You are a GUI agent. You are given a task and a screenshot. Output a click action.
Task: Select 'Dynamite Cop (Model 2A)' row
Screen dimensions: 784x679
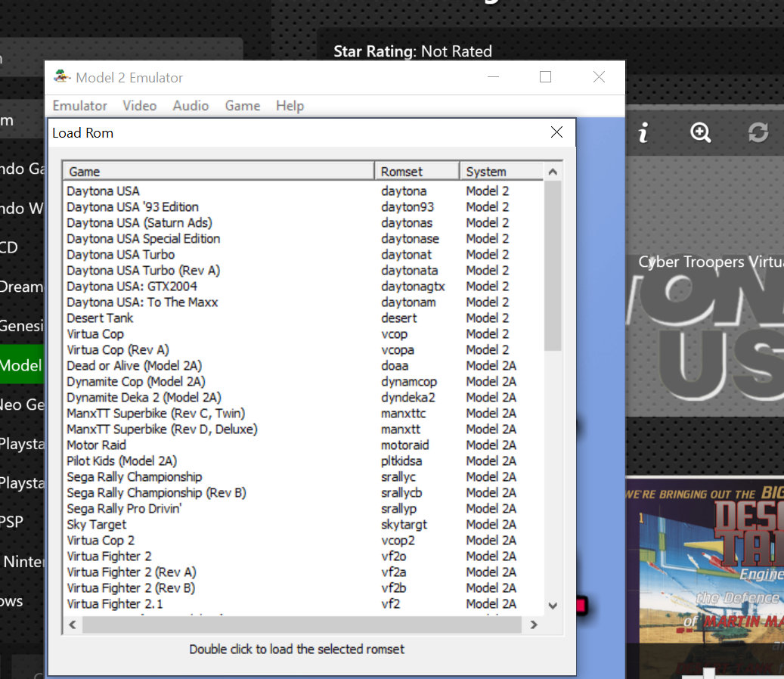[303, 382]
